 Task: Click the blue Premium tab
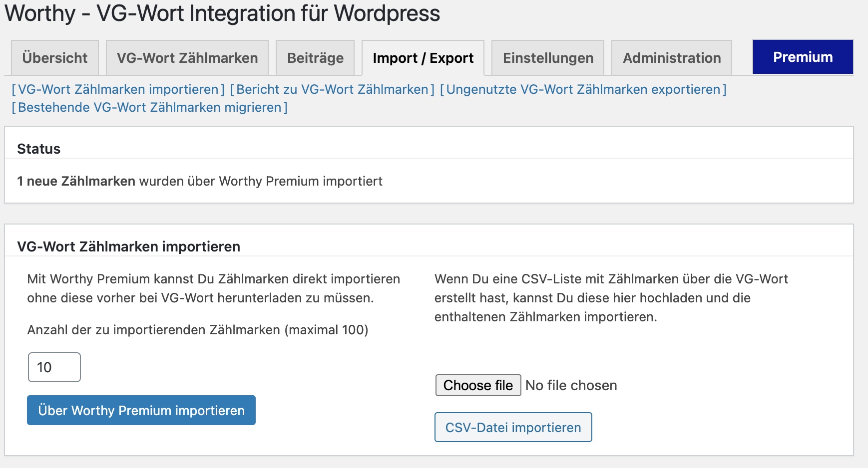point(803,57)
